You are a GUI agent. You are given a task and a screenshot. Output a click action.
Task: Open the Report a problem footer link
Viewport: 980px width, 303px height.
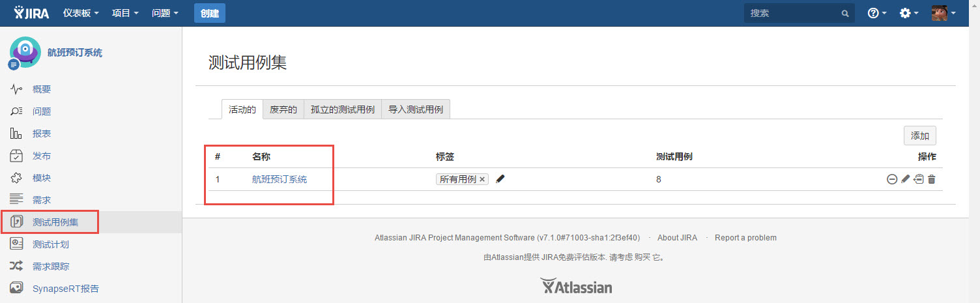745,238
